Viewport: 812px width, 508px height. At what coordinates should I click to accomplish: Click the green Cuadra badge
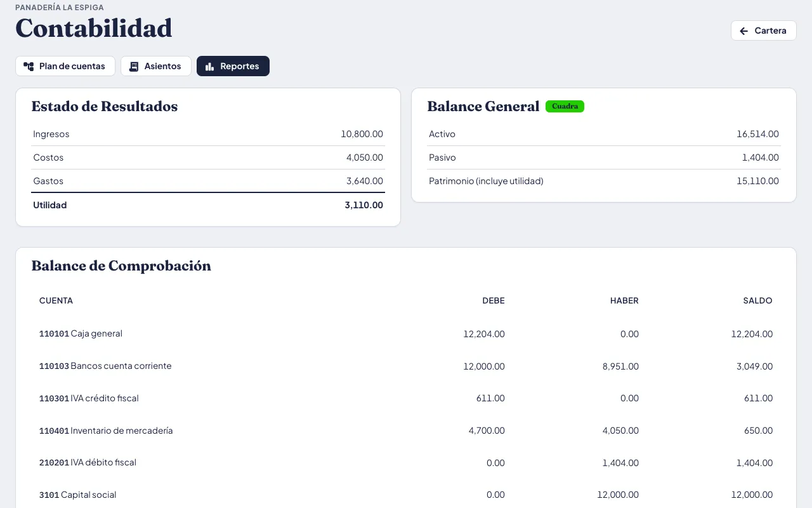(565, 107)
